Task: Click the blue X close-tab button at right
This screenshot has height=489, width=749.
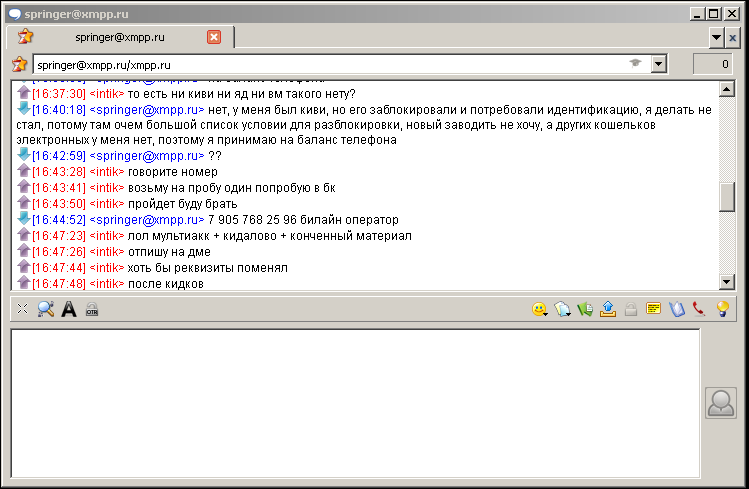Action: click(732, 37)
